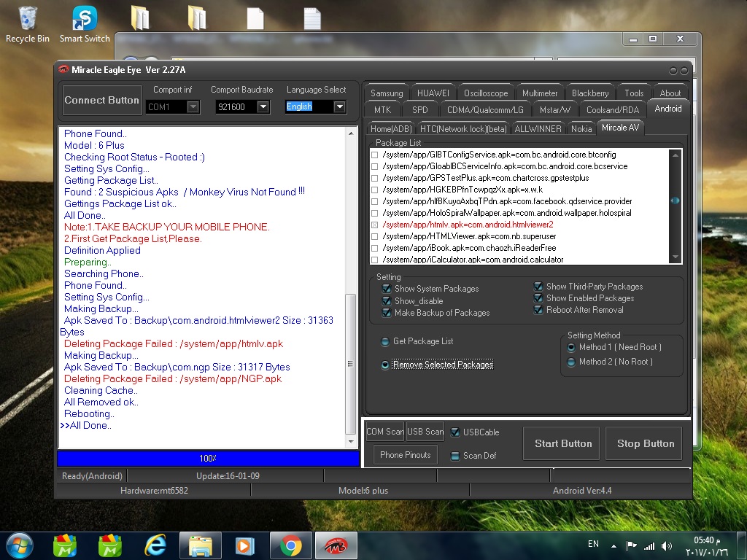Switch to the Blackberry tab

click(590, 93)
